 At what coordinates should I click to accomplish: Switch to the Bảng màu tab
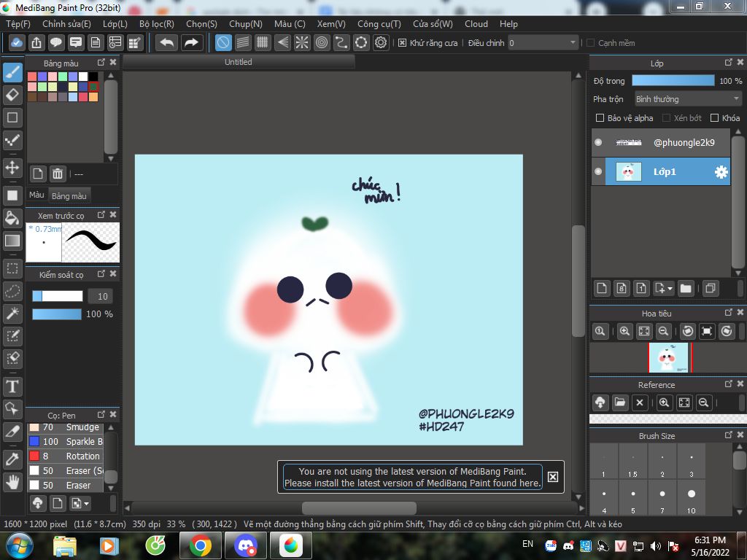[69, 195]
